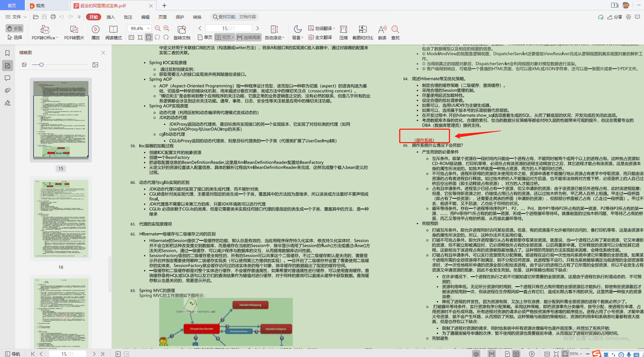Switch to the 插入 ribbon tab
The image size is (644, 357).
pos(110,17)
